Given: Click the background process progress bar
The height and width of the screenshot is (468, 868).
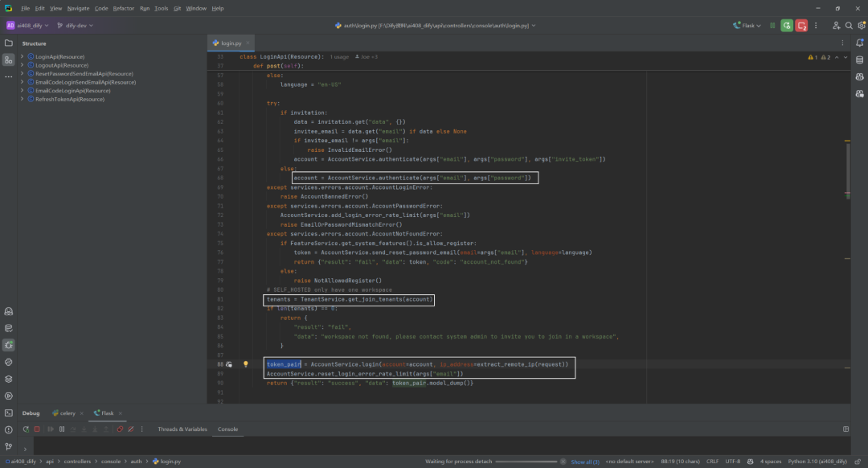Looking at the screenshot, I should 526,462.
